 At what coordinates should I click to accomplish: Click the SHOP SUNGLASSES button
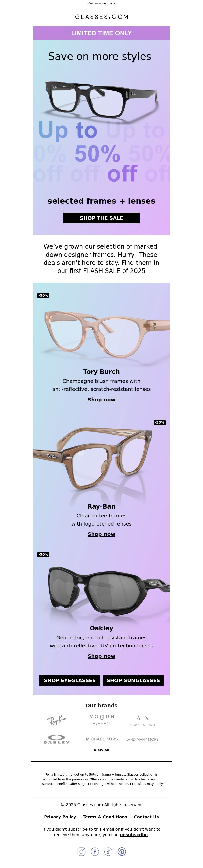coord(133,680)
